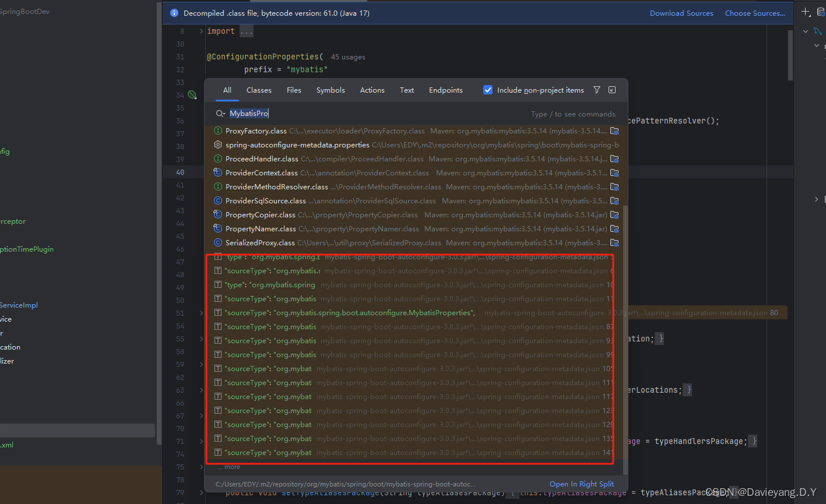Click the info icon in decompiled banner
This screenshot has height=504, width=826.
click(174, 13)
